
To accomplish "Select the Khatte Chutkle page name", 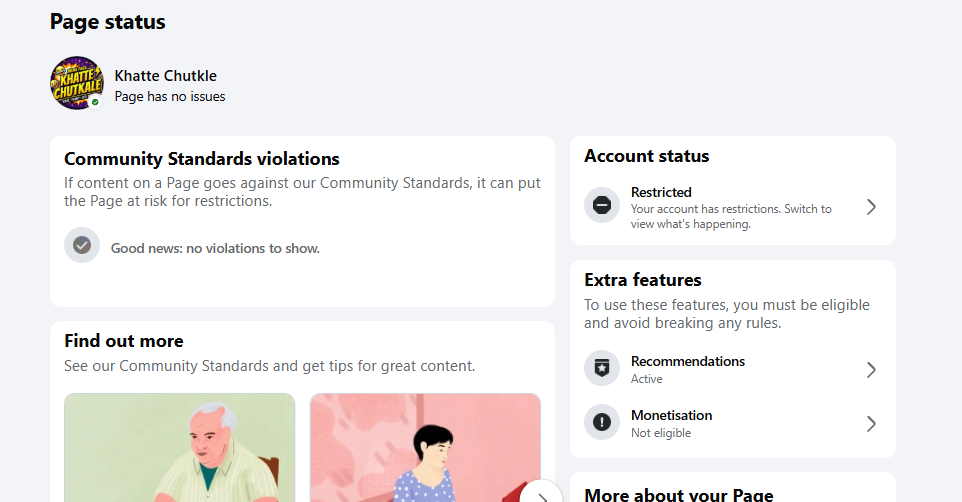I will (x=166, y=75).
